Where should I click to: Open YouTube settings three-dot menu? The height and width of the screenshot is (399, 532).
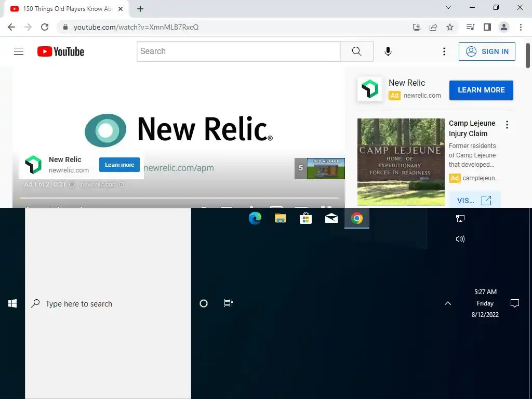tap(444, 51)
